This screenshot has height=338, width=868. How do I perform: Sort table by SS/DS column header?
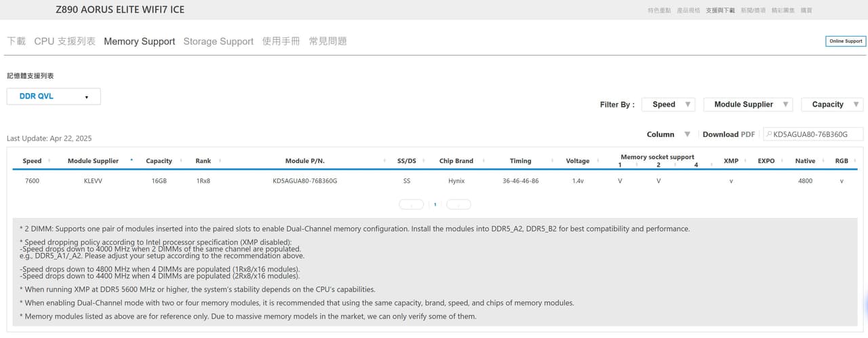coord(406,161)
